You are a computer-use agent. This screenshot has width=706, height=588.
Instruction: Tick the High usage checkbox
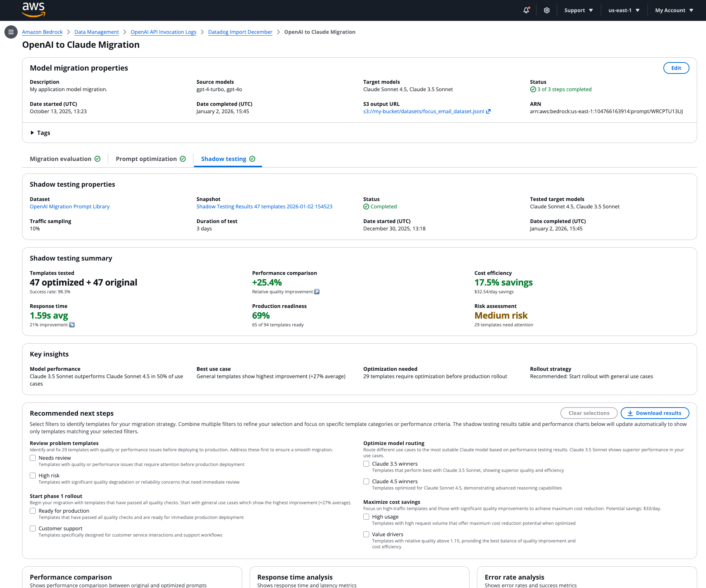click(366, 517)
